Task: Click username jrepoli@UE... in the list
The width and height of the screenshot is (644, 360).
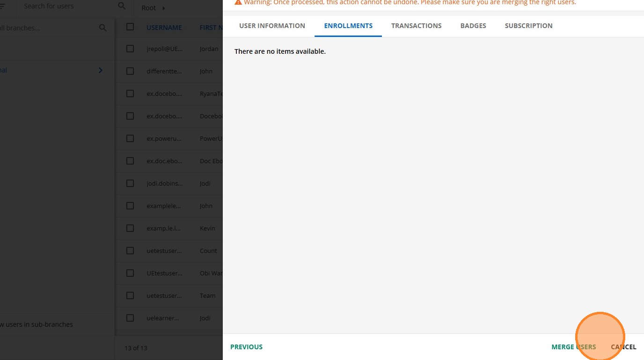Action: pos(164,49)
